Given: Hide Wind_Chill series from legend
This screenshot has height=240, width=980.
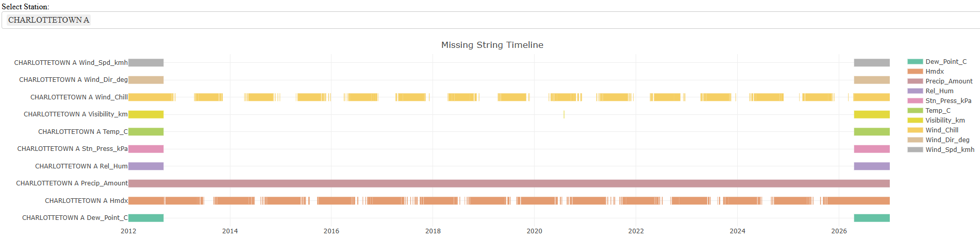Looking at the screenshot, I should click(x=941, y=130).
